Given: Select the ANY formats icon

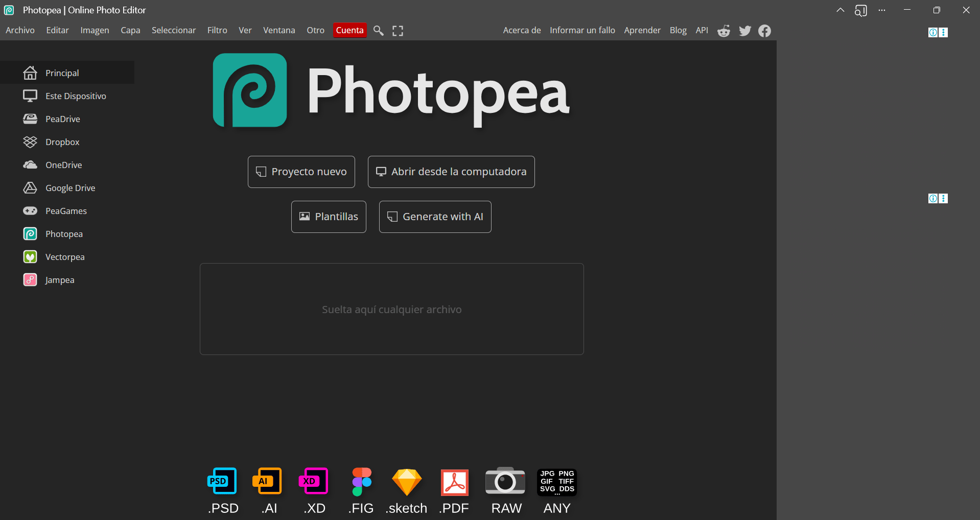Looking at the screenshot, I should pos(557,482).
